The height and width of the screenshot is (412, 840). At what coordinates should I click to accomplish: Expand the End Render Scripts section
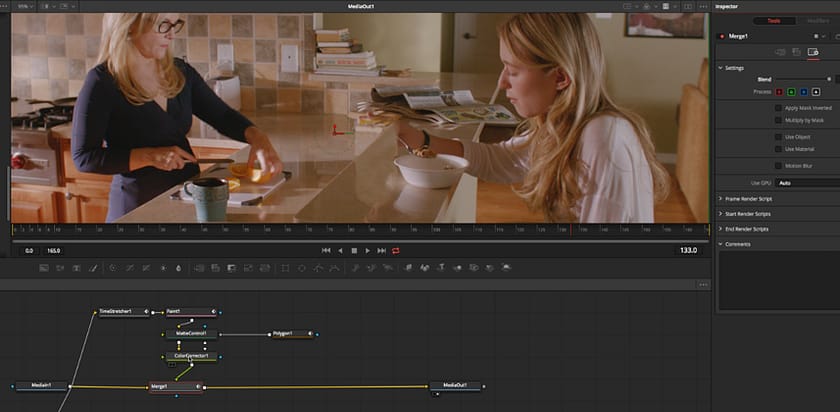click(x=721, y=229)
